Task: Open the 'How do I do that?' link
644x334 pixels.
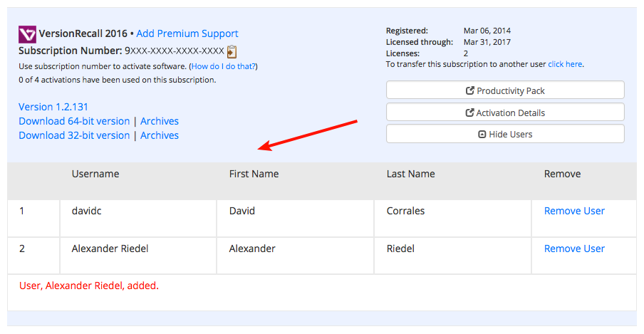Action: pyautogui.click(x=224, y=66)
